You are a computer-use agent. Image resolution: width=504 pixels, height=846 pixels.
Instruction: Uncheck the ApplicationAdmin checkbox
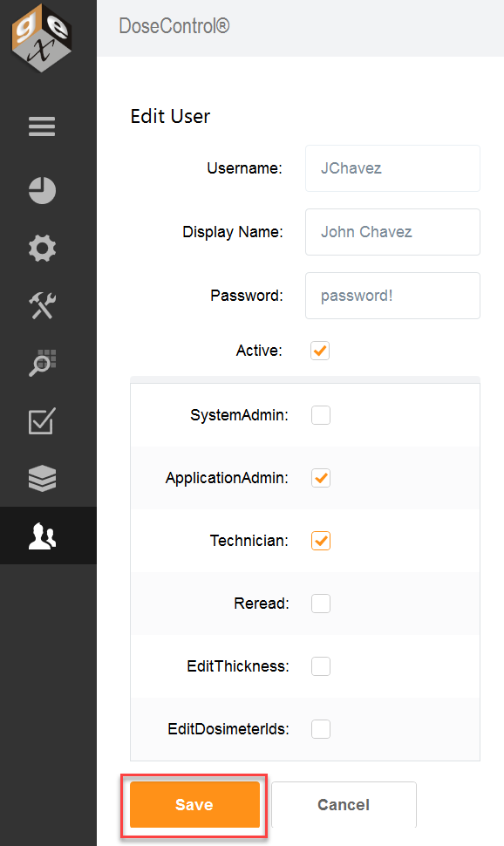(321, 478)
